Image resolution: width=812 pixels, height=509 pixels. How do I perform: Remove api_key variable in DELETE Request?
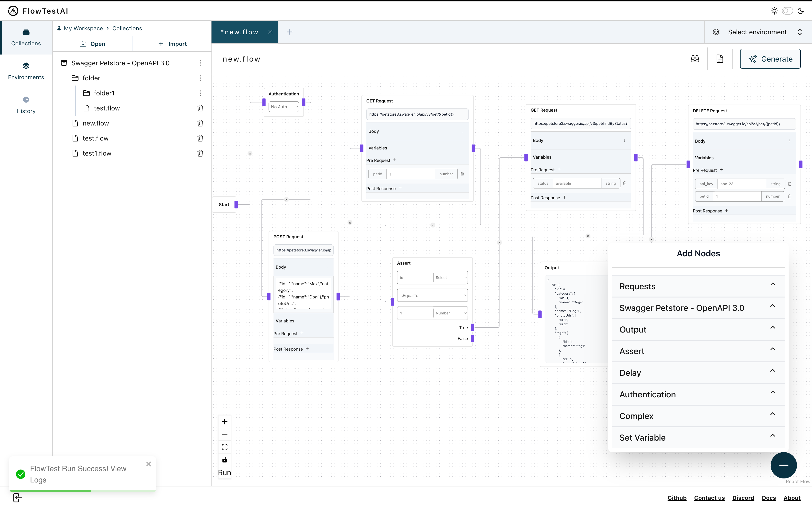(x=789, y=184)
